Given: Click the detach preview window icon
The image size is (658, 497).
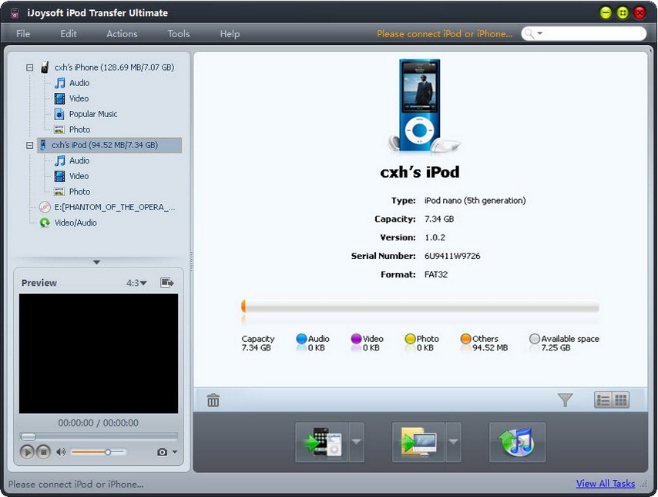Looking at the screenshot, I should [168, 283].
